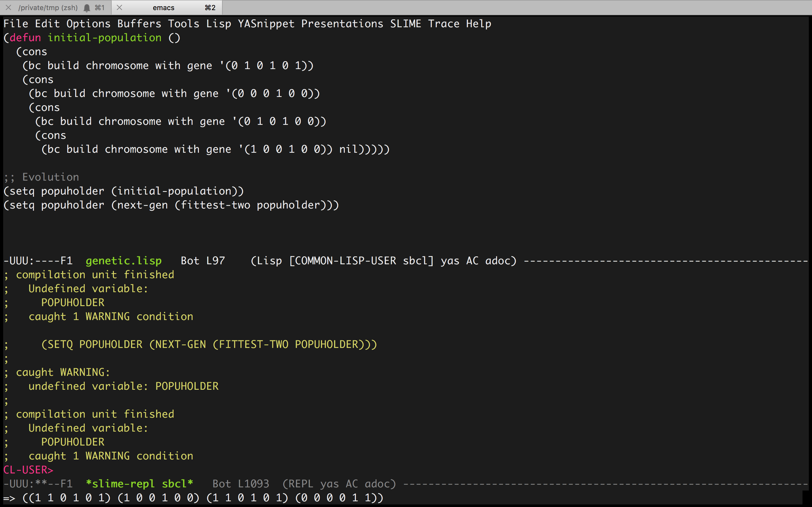This screenshot has height=507, width=812.
Task: Open the Buffers menu
Action: (x=139, y=24)
